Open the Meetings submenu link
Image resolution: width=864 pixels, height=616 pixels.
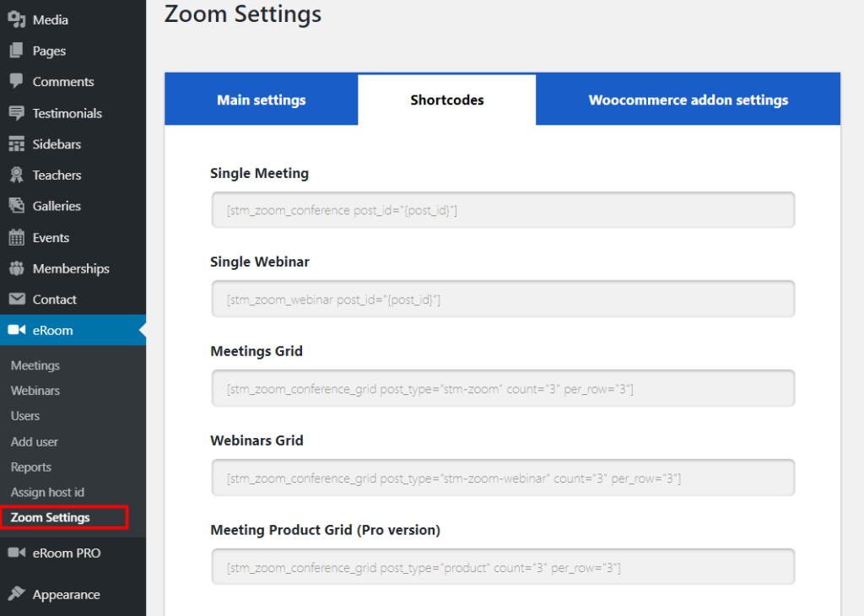tap(35, 365)
